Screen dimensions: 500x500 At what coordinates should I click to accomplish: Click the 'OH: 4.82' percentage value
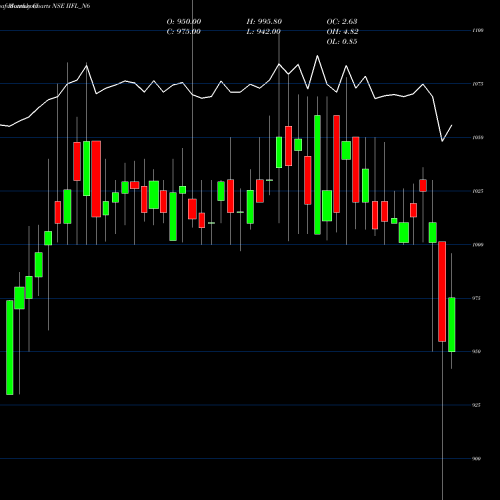point(342,32)
